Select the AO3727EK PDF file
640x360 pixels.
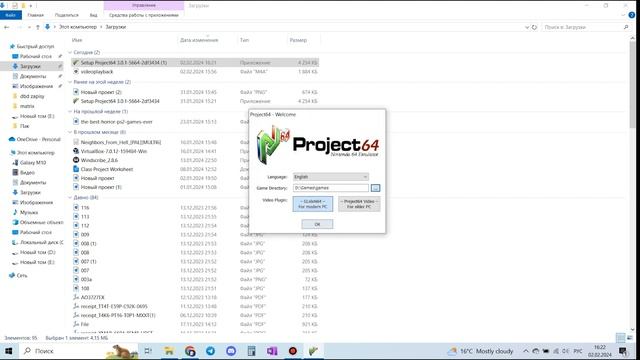(x=92, y=297)
